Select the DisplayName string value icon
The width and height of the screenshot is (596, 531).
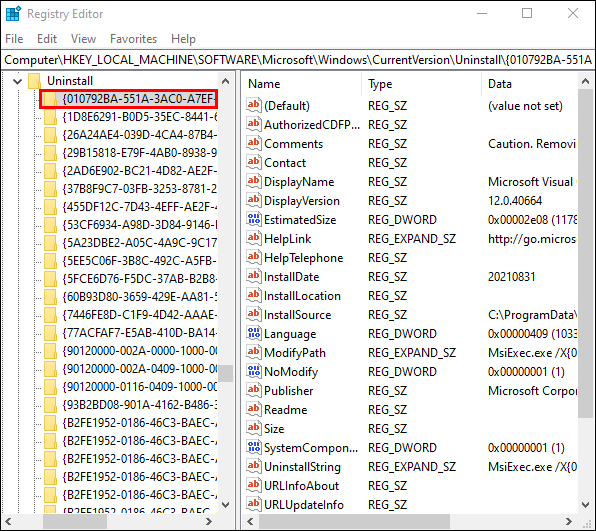pyautogui.click(x=254, y=181)
